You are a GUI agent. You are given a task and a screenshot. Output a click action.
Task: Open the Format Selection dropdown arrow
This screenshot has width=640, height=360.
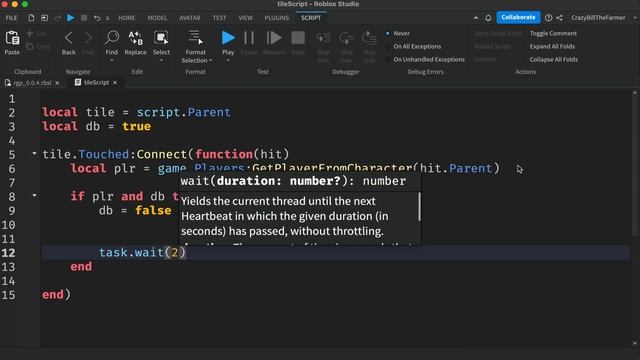coord(210,60)
